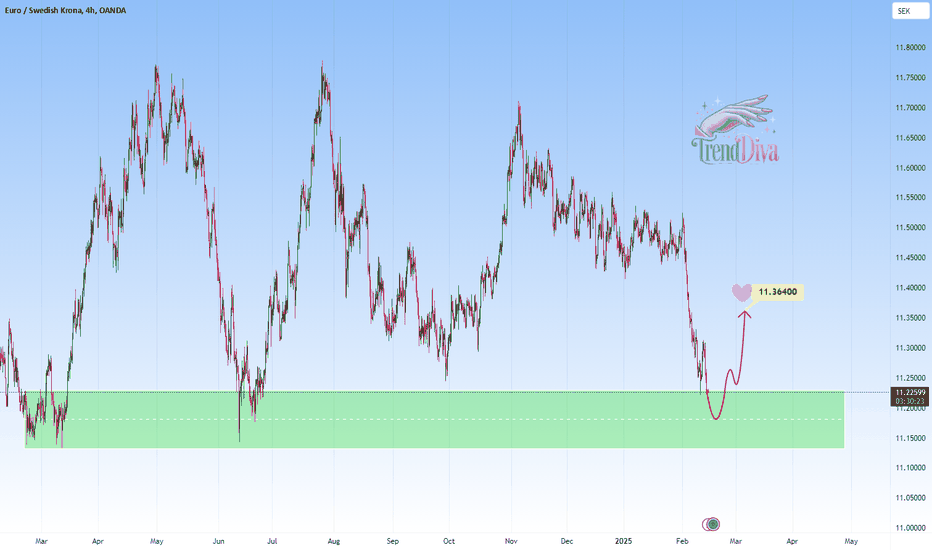Screen dimensions: 932x550
Task: Click the 11.75000 price axis label
Action: 911,78
